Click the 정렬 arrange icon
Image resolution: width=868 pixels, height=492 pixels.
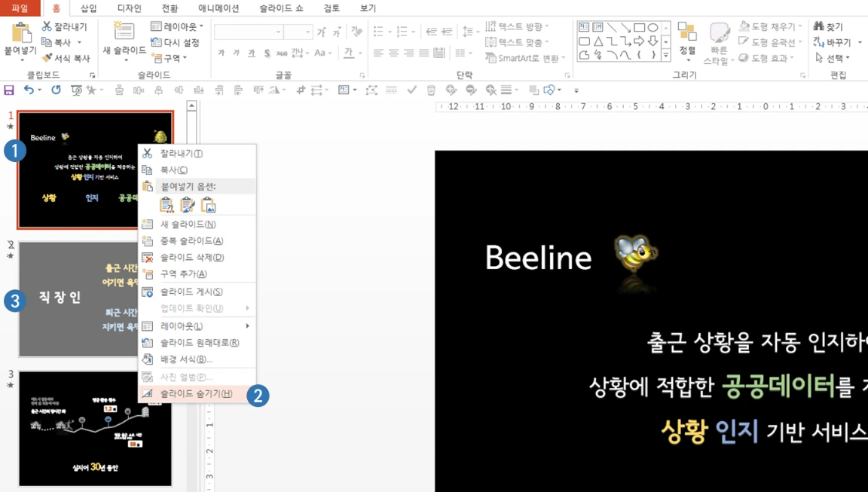pos(687,32)
